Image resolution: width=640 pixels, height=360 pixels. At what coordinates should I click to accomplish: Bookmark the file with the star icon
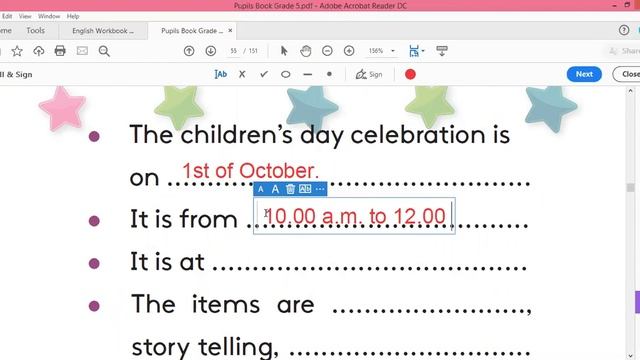(x=17, y=51)
